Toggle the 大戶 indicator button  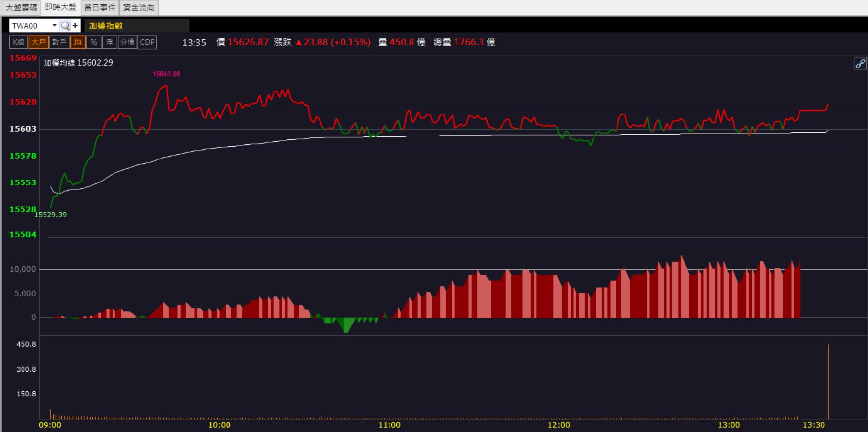[x=39, y=42]
